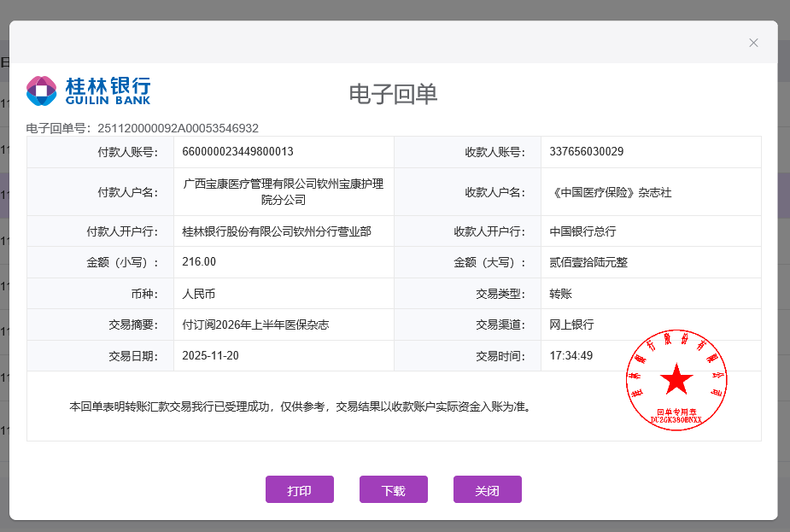Click the transaction time 17:34:49

tap(571, 355)
